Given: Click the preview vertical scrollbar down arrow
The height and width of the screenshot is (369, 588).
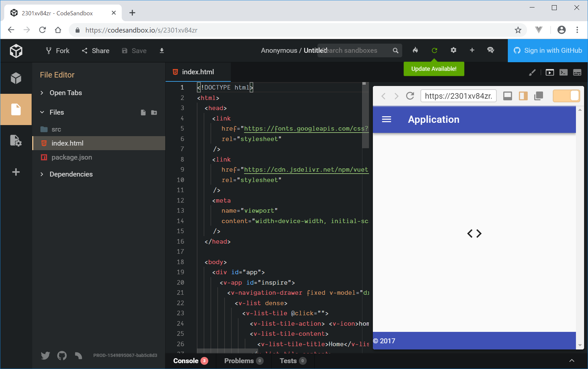Looking at the screenshot, I should 580,345.
